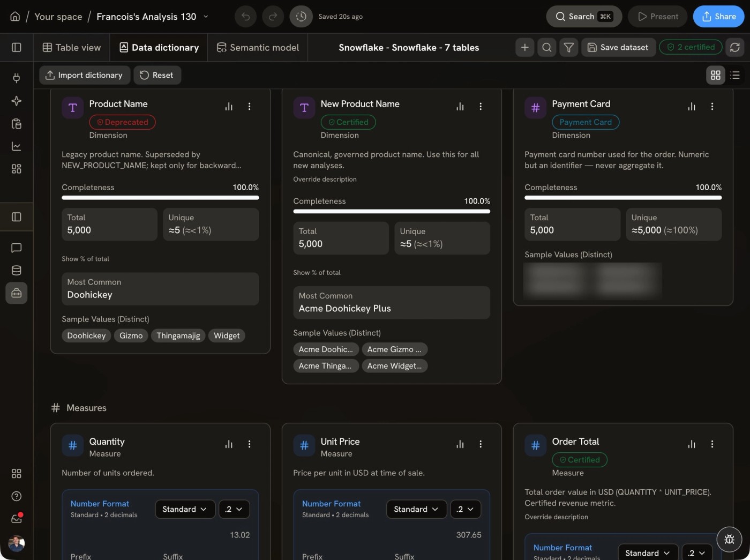Click the Present button

(x=658, y=17)
